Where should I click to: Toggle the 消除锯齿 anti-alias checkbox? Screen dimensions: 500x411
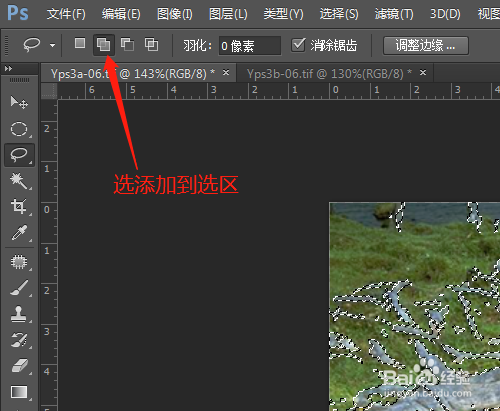click(298, 45)
